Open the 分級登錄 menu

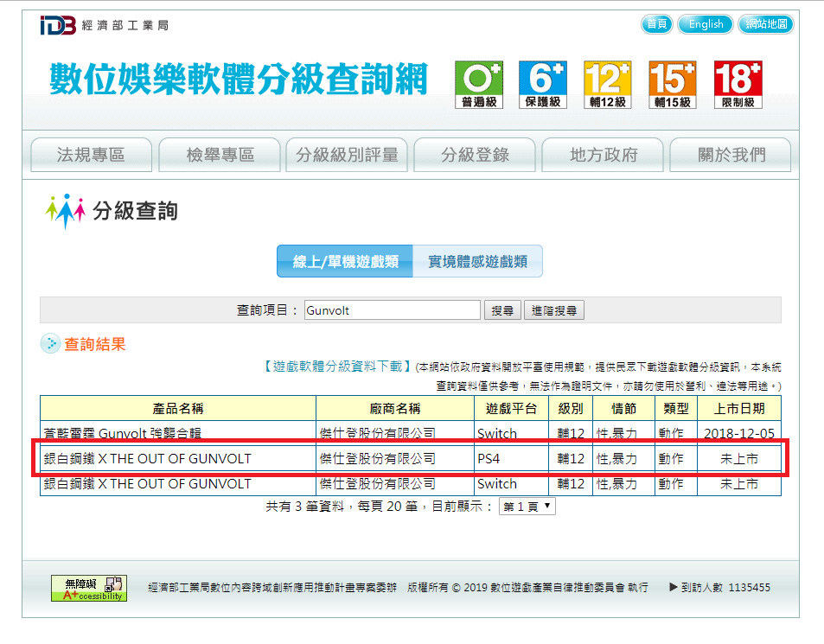pos(475,155)
